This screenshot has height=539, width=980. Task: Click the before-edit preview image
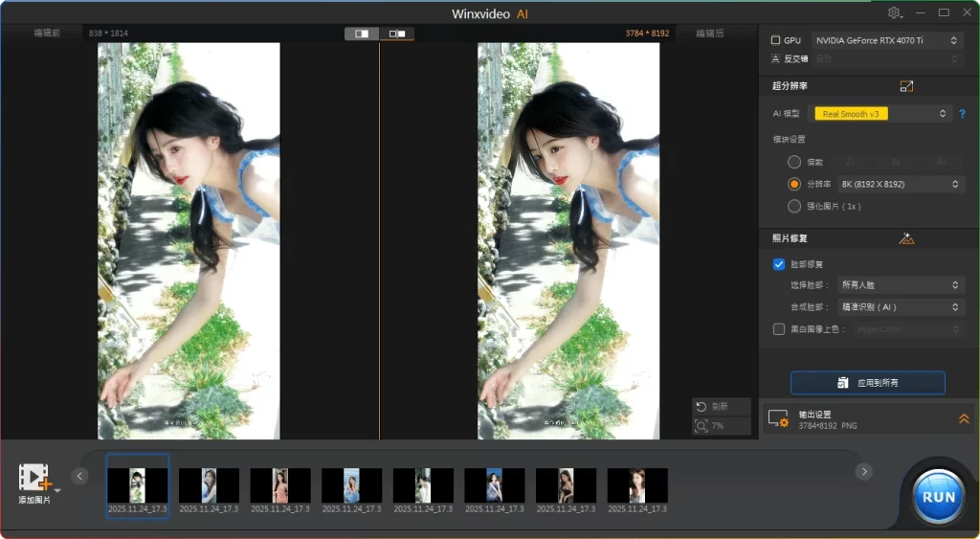(x=189, y=240)
